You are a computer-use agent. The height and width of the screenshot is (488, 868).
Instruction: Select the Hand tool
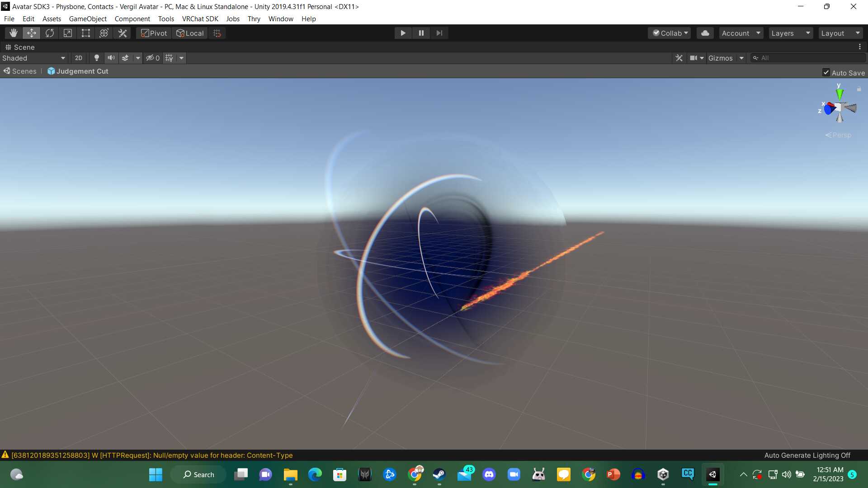coord(14,33)
